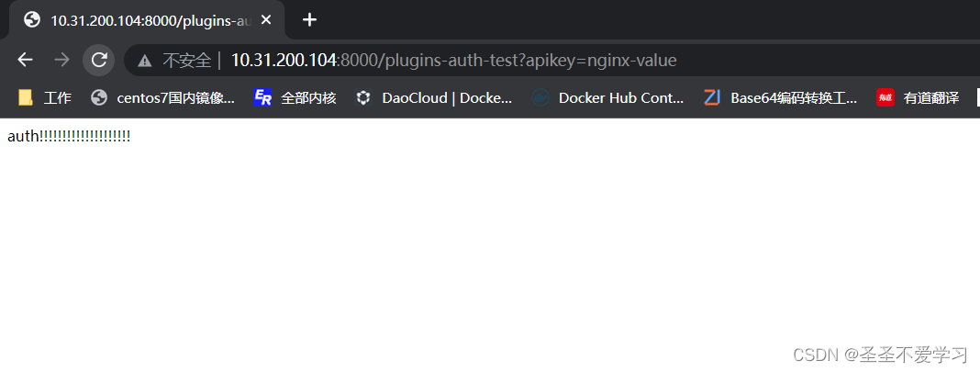Open a new tab with plus icon

coord(309,20)
